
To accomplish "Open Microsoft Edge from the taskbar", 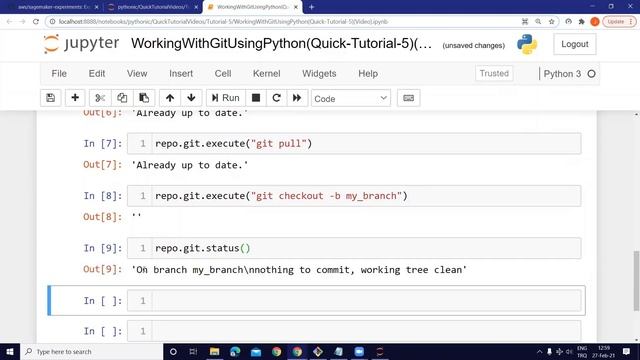I will [x=235, y=351].
